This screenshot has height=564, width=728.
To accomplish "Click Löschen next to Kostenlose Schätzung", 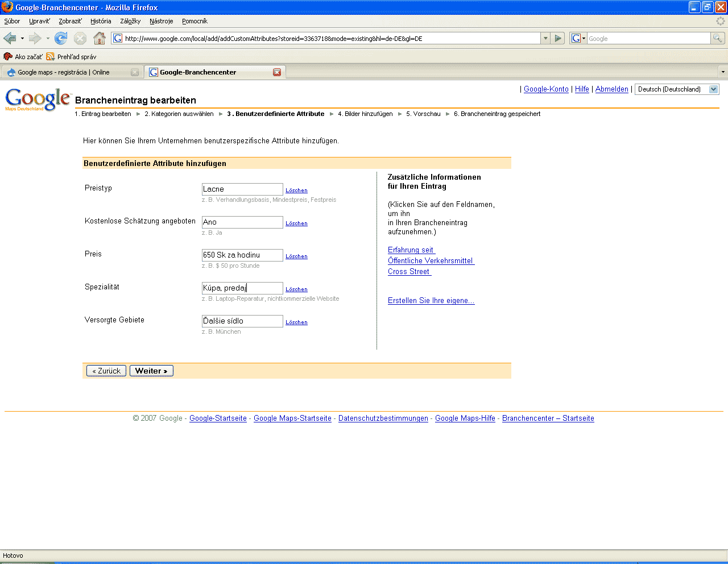I will pyautogui.click(x=296, y=223).
